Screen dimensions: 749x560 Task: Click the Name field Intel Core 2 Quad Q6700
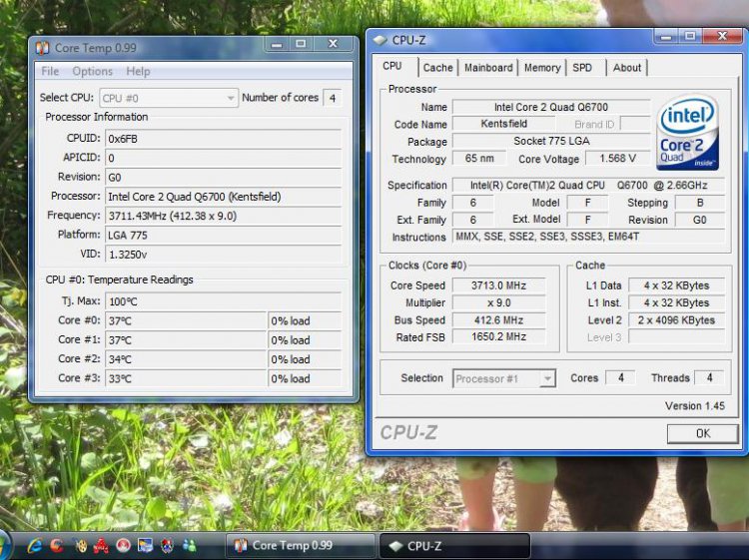[551, 107]
